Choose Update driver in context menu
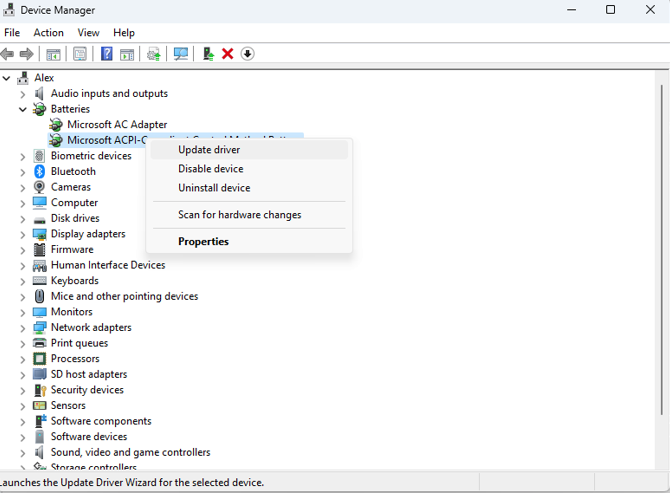This screenshot has width=670, height=493. click(249, 150)
